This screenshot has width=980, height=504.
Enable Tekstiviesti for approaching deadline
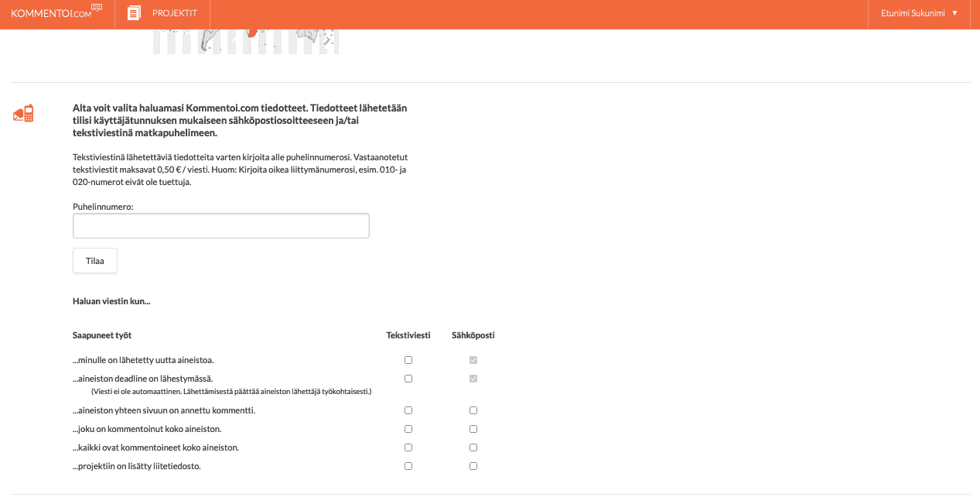click(408, 379)
